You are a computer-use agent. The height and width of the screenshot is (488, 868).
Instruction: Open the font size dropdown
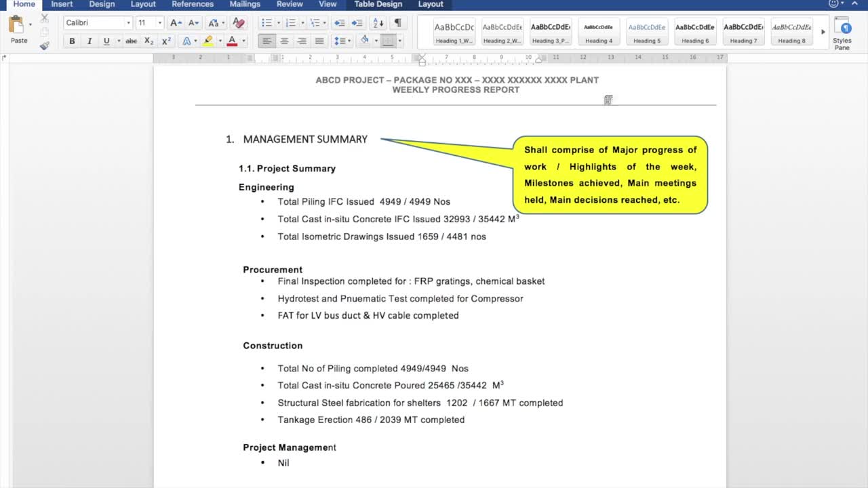click(x=159, y=23)
